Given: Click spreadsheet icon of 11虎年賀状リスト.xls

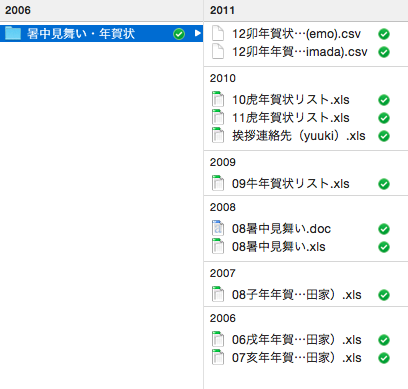Looking at the screenshot, I should [x=218, y=117].
